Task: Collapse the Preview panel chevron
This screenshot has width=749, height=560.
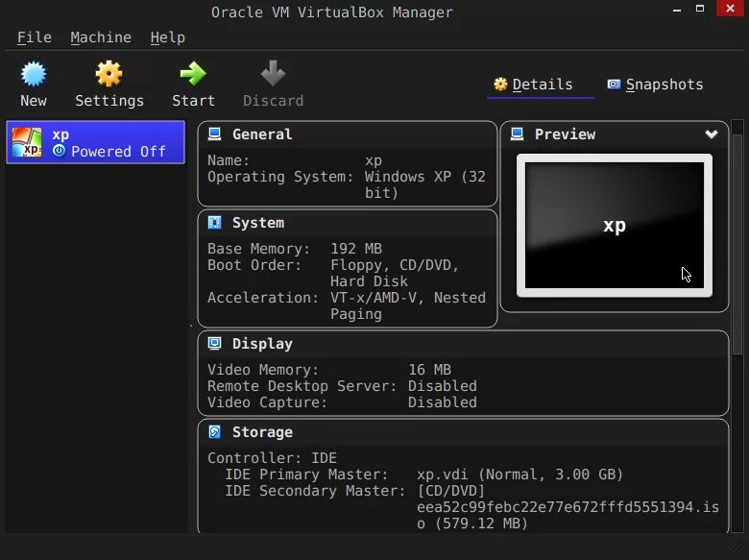Action: coord(712,134)
